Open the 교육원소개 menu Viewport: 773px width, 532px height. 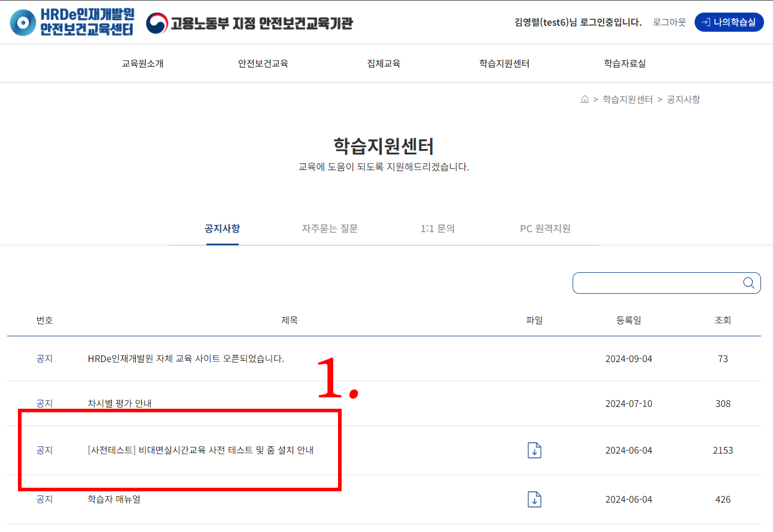click(x=142, y=63)
